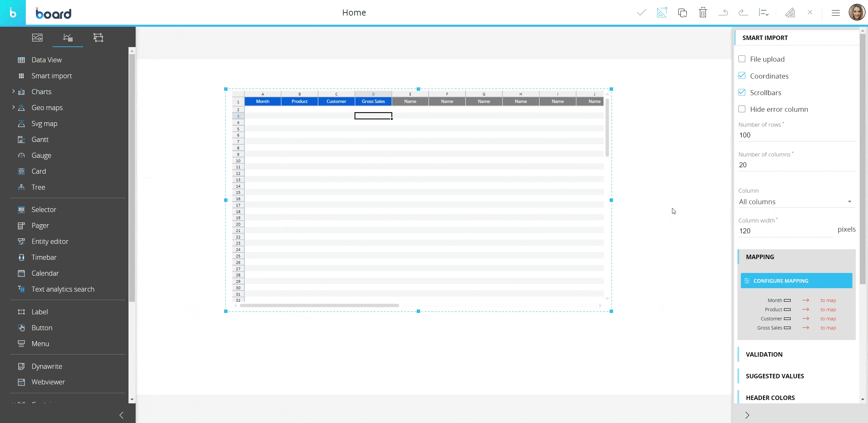Click the screen design ruler icon
Screen dimensions: 868x423
click(662, 13)
